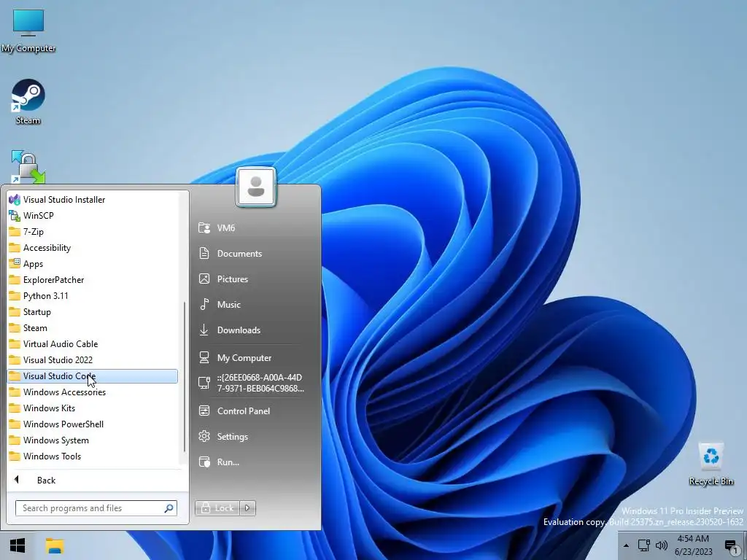Expand the Visual Studio 2022 folder

point(93,360)
